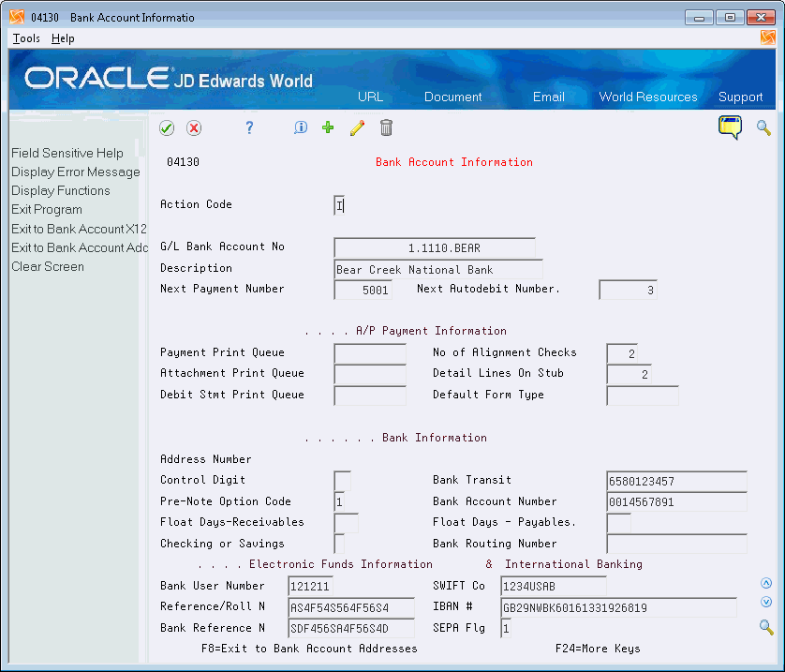Select Display Error Message
785x672 pixels.
76,172
